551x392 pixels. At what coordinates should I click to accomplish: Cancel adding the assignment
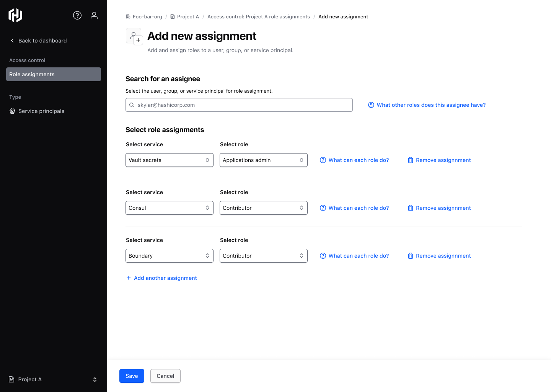tap(165, 376)
